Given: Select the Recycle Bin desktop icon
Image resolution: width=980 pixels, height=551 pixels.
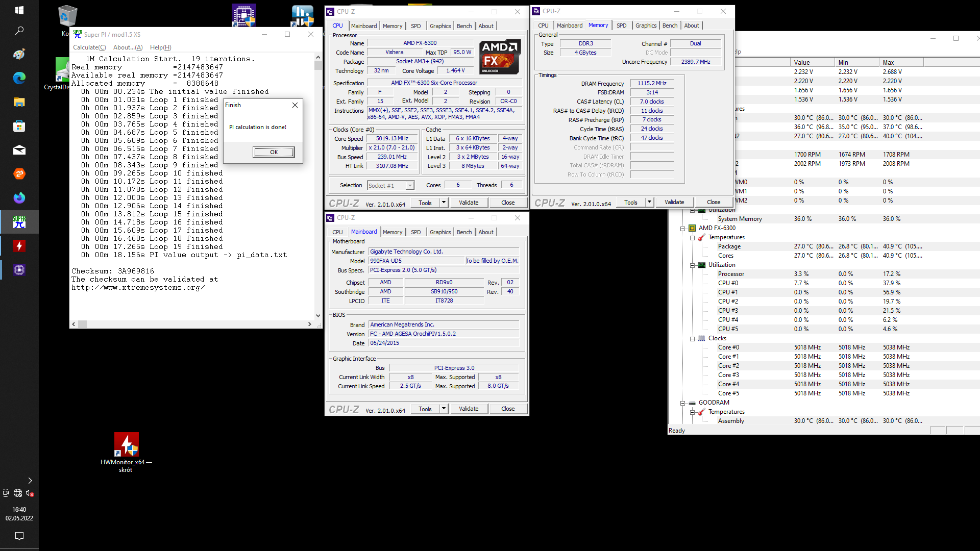Looking at the screenshot, I should pyautogui.click(x=67, y=15).
